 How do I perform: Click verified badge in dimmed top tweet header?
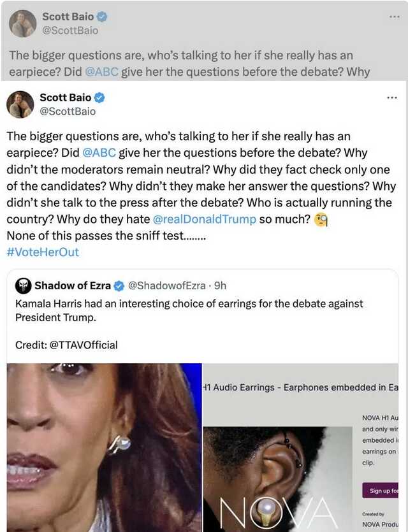(x=102, y=17)
